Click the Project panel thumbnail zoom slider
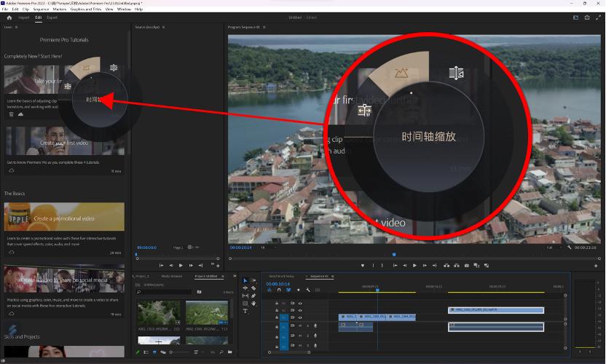Screen dimensions: 606x364 pyautogui.click(x=179, y=352)
